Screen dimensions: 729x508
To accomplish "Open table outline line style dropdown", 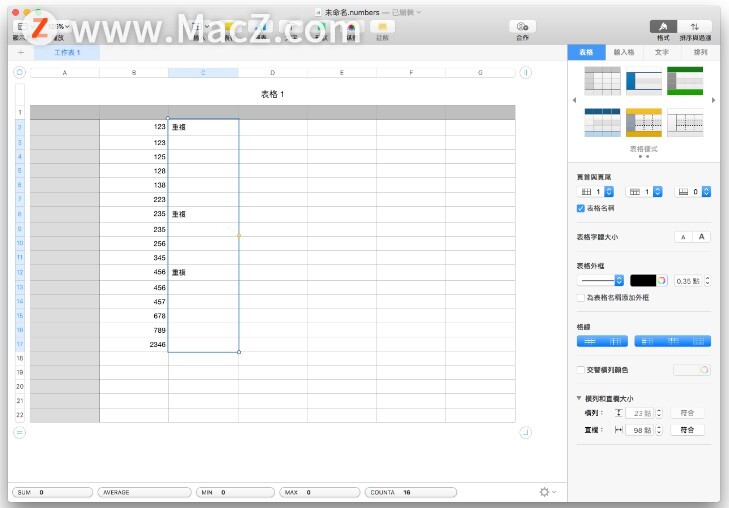I will [600, 280].
